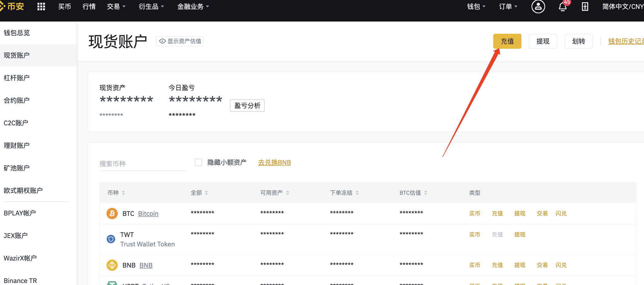Select 钱包总览 in sidebar
The width and height of the screenshot is (644, 285).
[38, 33]
